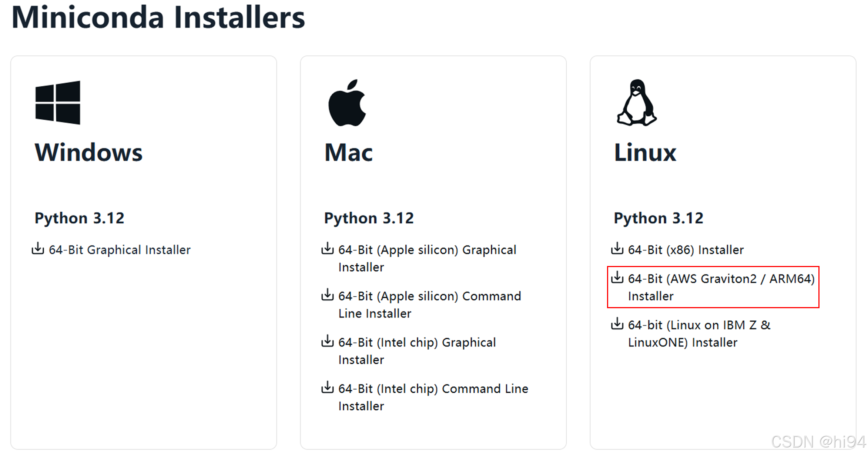The height and width of the screenshot is (456, 868).
Task: Open the Apple silicon Command Line Installer link
Action: [429, 305]
